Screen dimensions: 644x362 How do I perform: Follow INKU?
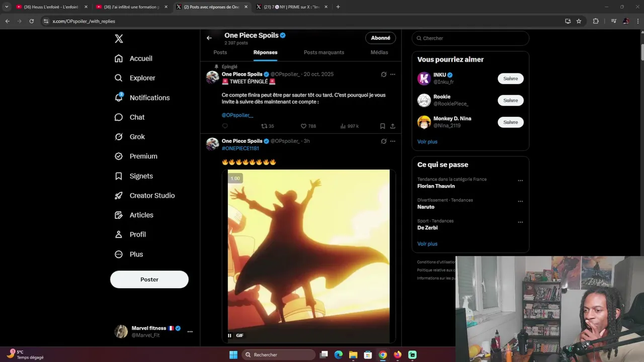point(511,78)
